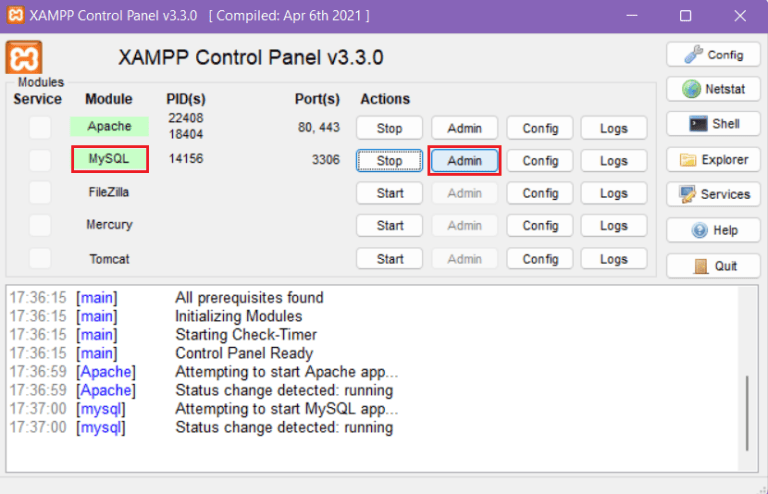This screenshot has width=768, height=494.
Task: Open Services via its icon
Action: pyautogui.click(x=688, y=194)
